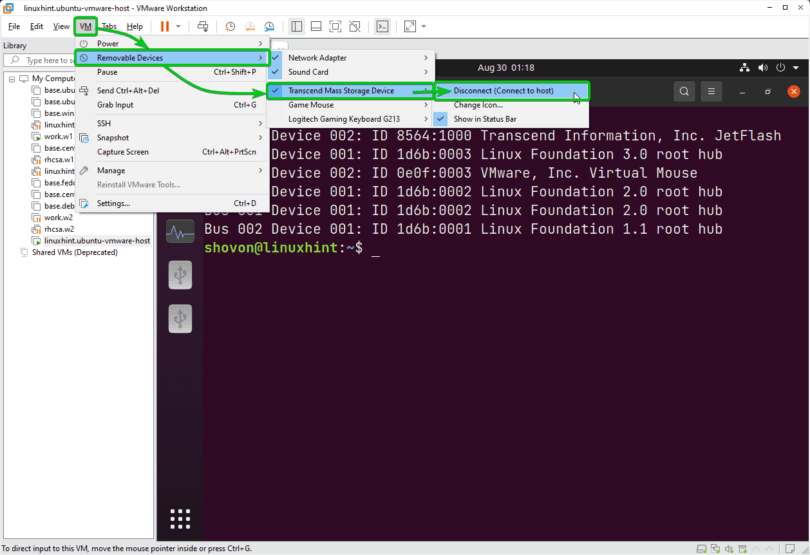Click the message log status bar icon
This screenshot has height=555, width=810.
[790, 549]
